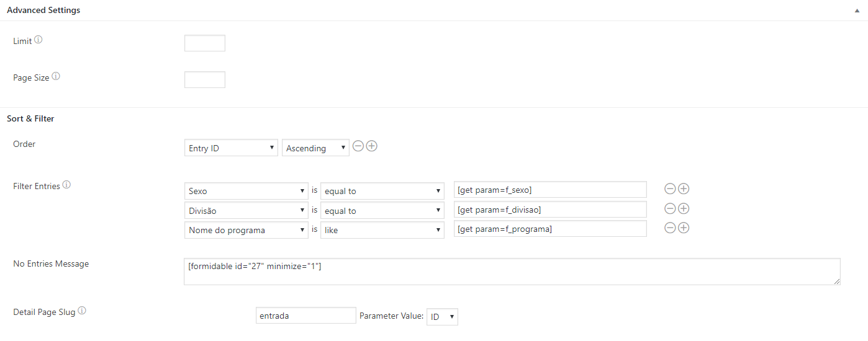Click the Filter Entries info icon

click(66, 185)
